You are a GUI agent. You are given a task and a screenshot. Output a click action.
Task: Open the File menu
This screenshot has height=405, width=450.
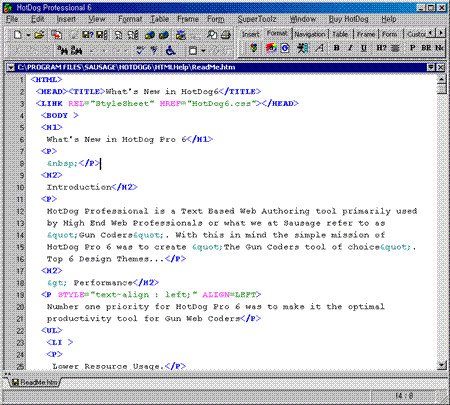tap(12, 19)
